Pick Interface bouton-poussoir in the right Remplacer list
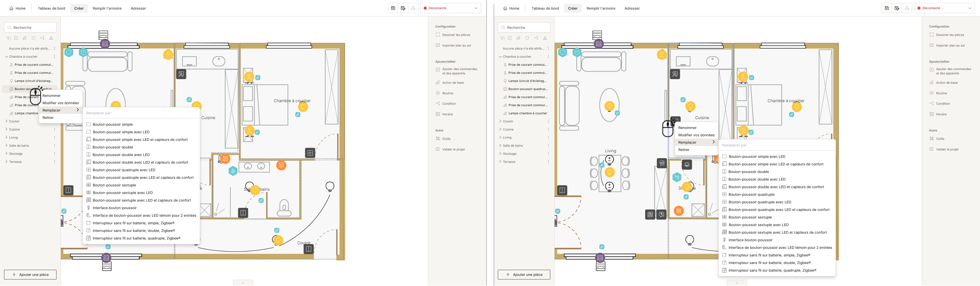Screen dimensions: 980x286 750,240
